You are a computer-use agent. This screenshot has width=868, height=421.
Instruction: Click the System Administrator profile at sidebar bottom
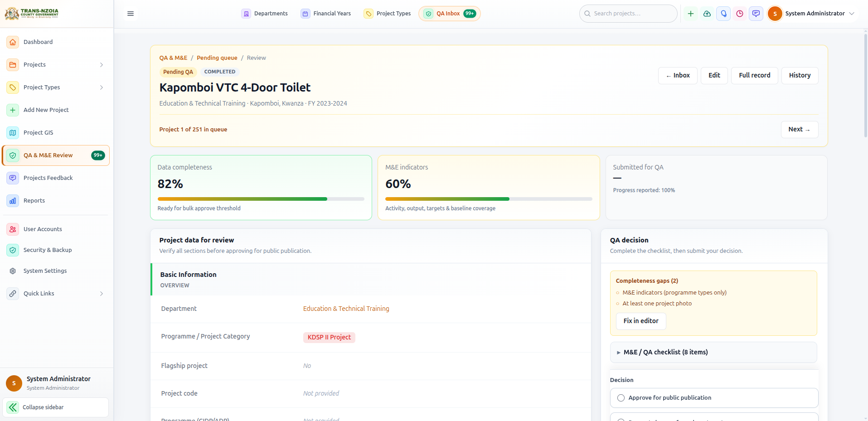pos(56,383)
